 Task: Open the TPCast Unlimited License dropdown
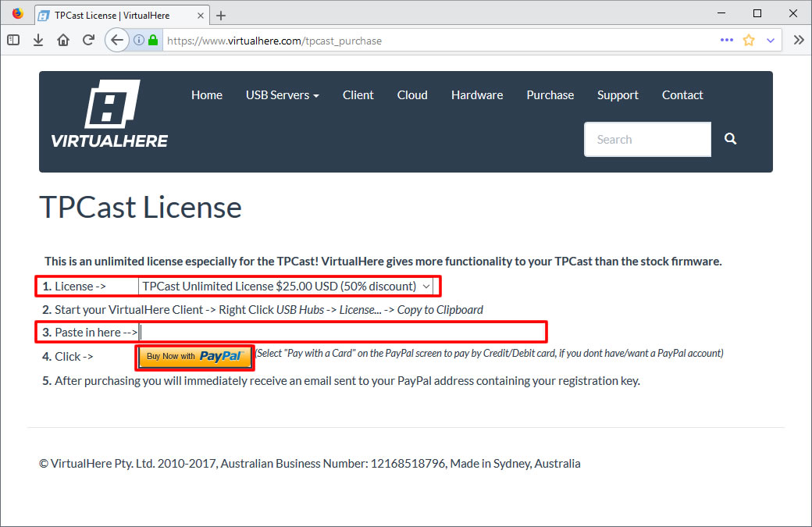(x=286, y=287)
